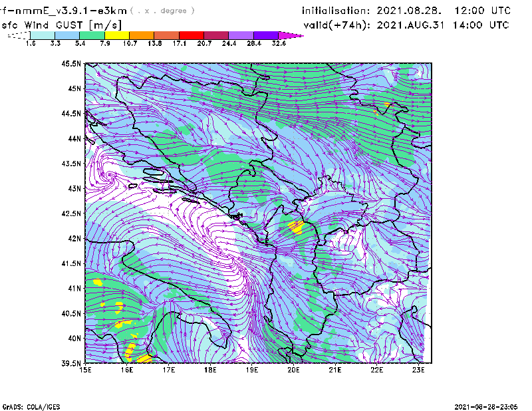Viewport: 532px width, 411px height.
Task: Click the initialisation date 2021.08.28.
Action: click(409, 11)
